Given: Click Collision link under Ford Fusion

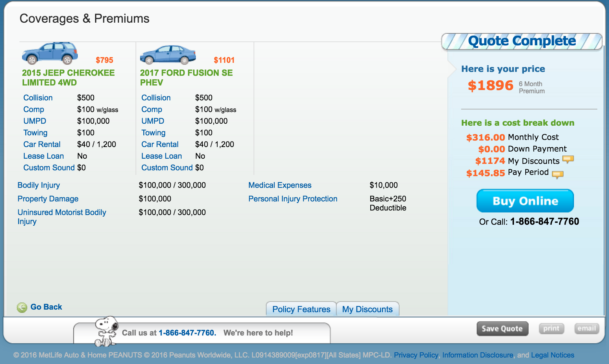Looking at the screenshot, I should click(156, 98).
